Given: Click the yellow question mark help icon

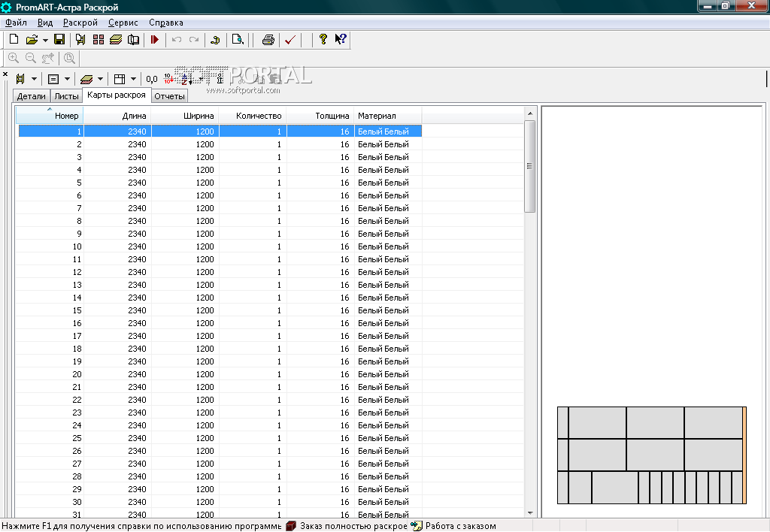Looking at the screenshot, I should coord(323,40).
